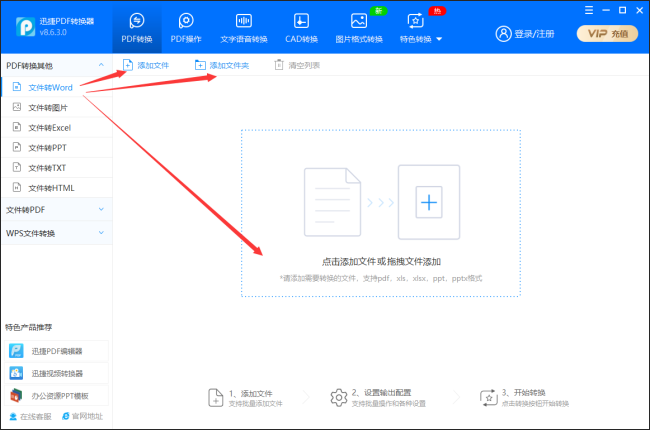Close the converter window

[640, 10]
